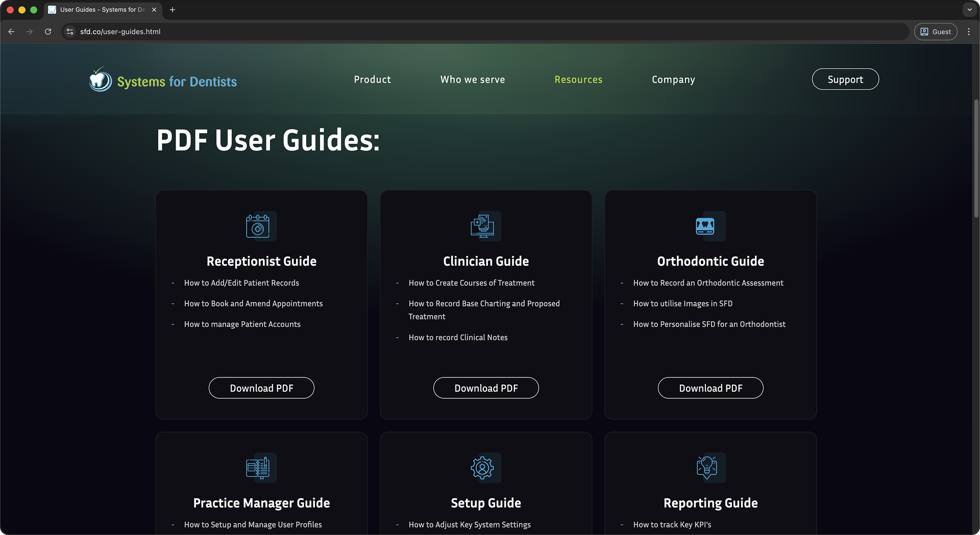Open the Guest profile menu
980x535 pixels.
click(935, 32)
